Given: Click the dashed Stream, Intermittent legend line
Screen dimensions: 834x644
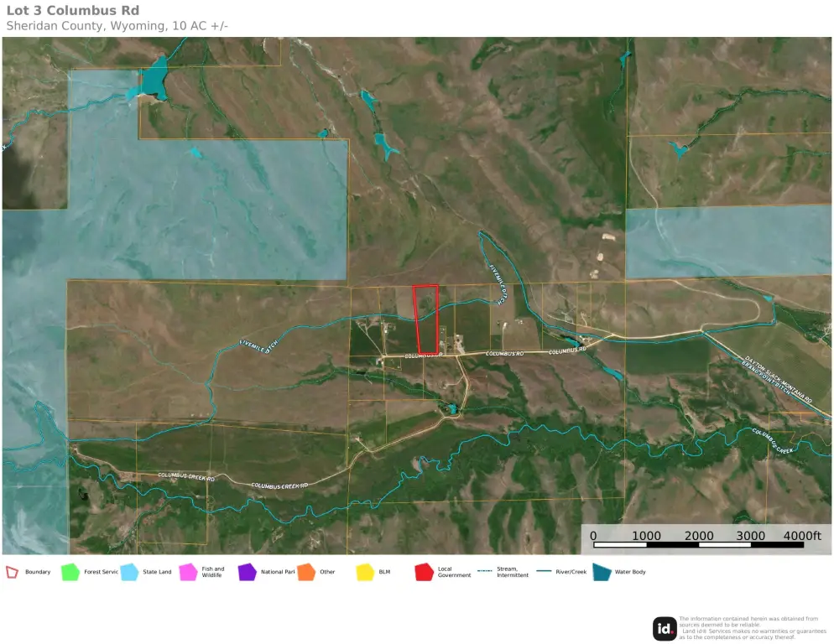Looking at the screenshot, I should click(485, 571).
